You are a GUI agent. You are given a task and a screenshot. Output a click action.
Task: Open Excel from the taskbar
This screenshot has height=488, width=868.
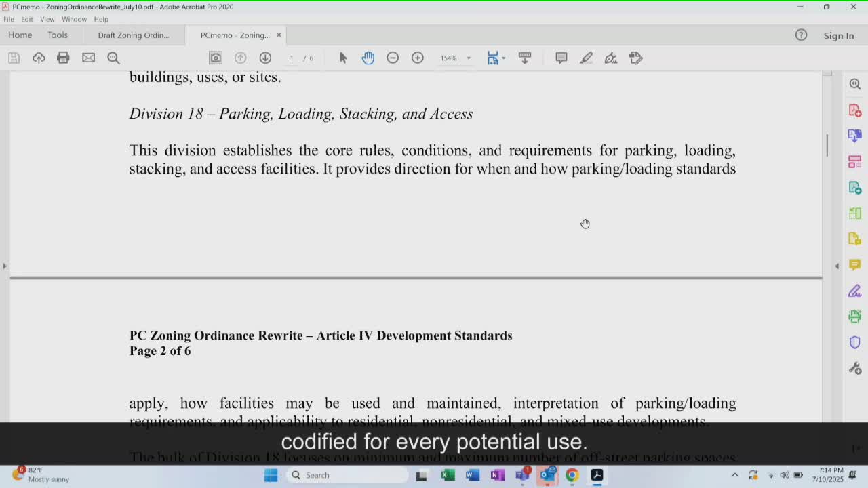[448, 475]
